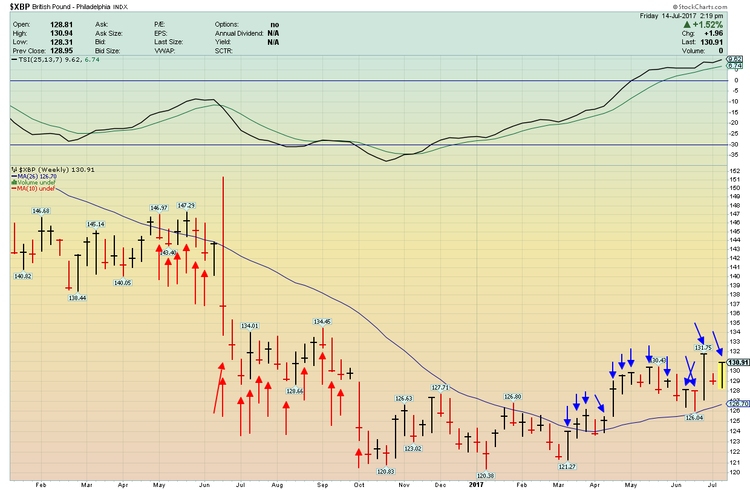The image size is (750, 490).
Task: Select the Low value 128.31
Action: tap(61, 42)
